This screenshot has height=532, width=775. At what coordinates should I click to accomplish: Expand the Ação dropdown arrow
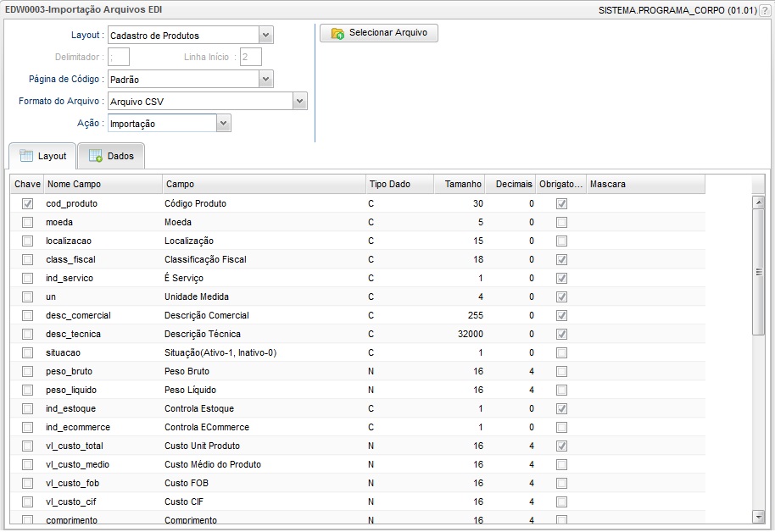tap(223, 124)
